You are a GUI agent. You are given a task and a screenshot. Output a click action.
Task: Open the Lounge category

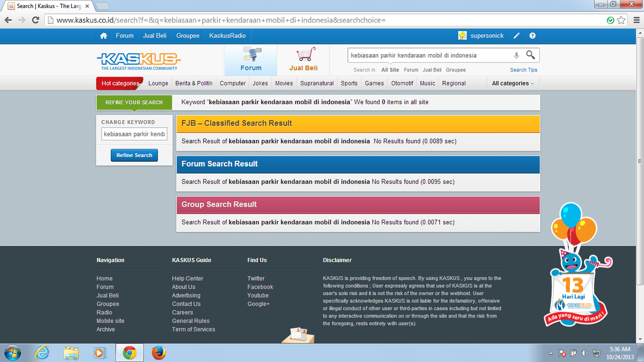coord(158,83)
